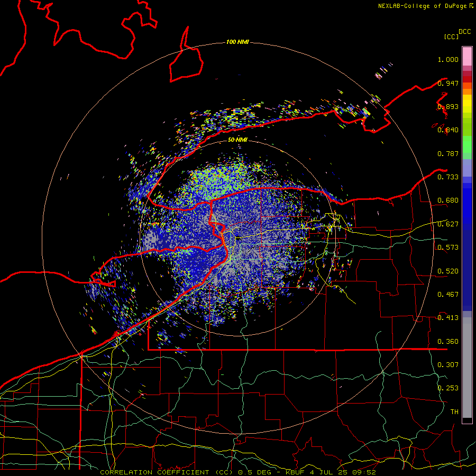Viewport: 476px width, 476px height.
Task: Pick the red colorbar segment
Action: [x=467, y=79]
